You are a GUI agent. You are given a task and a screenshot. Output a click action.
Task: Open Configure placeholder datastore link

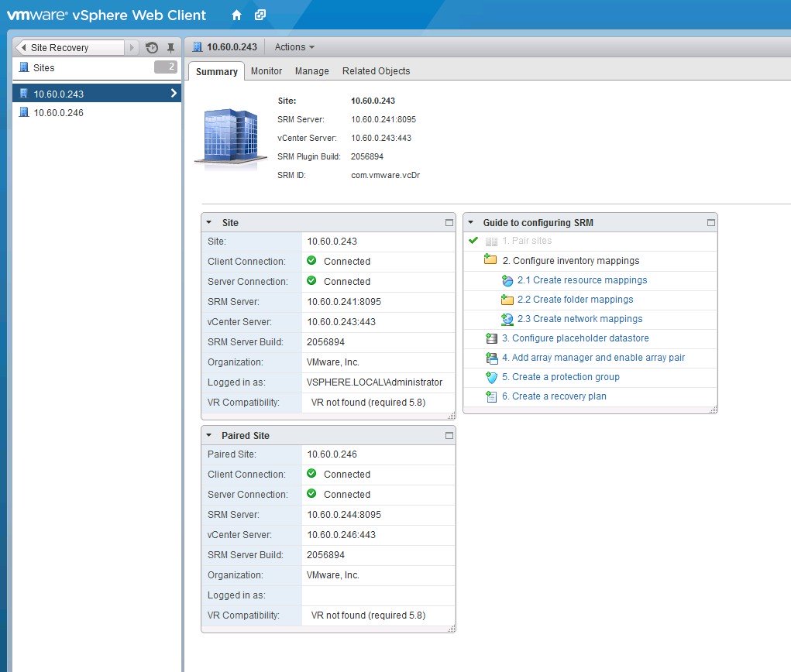[575, 338]
